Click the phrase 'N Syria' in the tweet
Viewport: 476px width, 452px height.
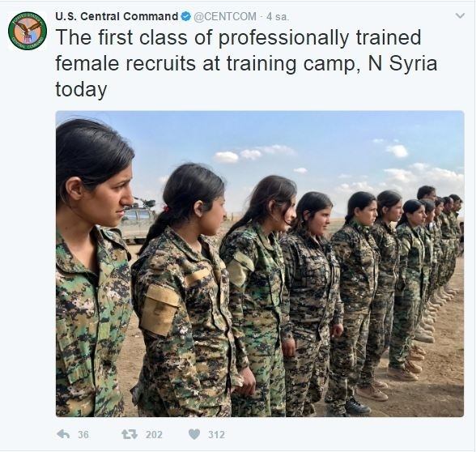(402, 63)
